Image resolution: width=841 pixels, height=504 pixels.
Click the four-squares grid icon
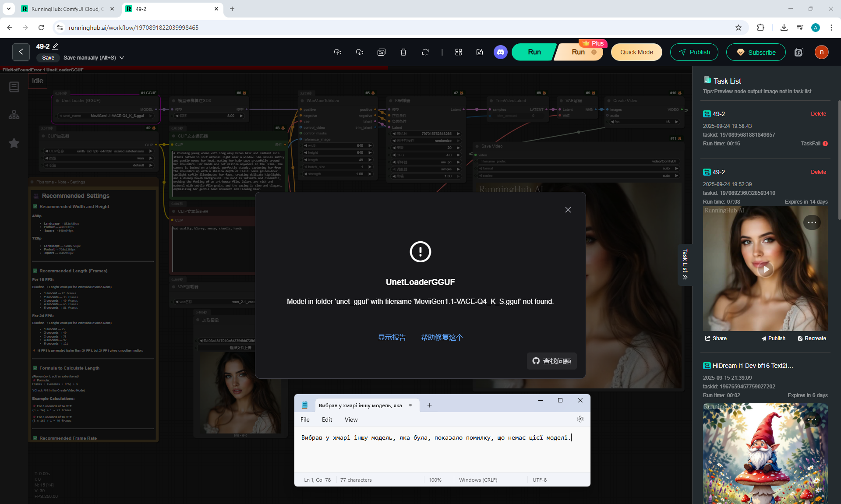click(x=458, y=52)
